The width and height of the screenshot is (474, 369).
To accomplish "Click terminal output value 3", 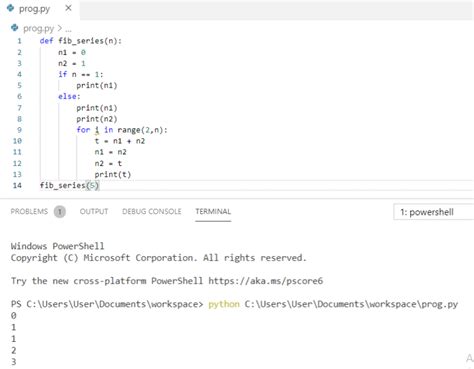I will pos(13,362).
